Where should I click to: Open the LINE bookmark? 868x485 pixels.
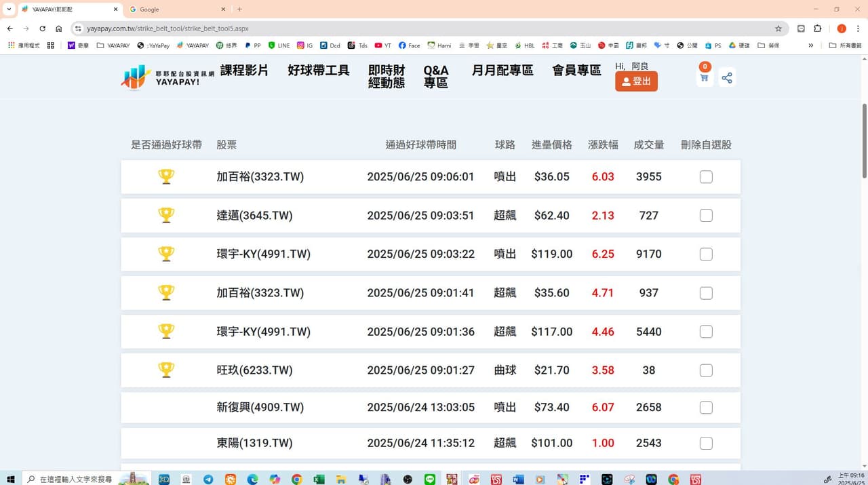click(279, 45)
